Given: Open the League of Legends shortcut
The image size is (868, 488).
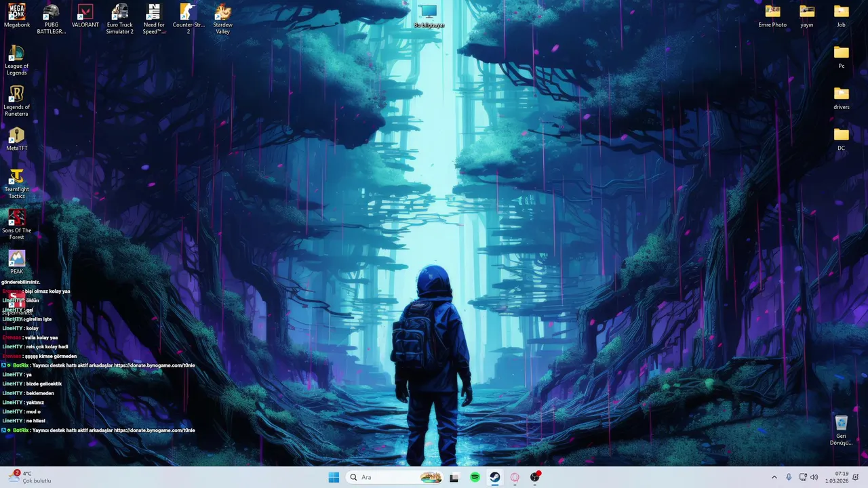Looking at the screenshot, I should pos(16,60).
